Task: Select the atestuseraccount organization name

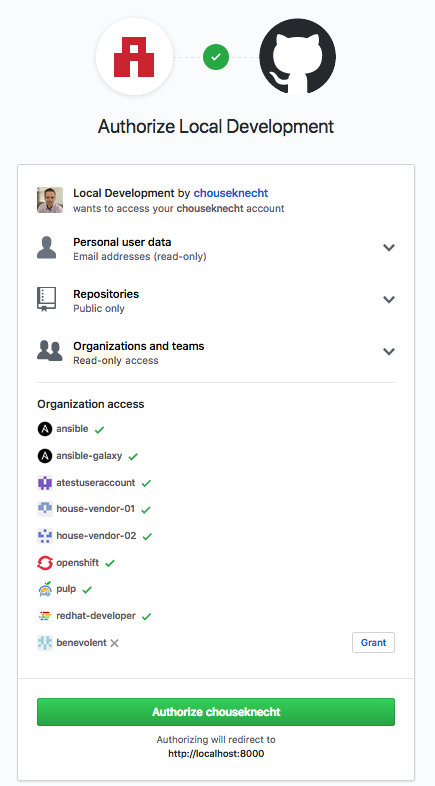Action: 96,483
